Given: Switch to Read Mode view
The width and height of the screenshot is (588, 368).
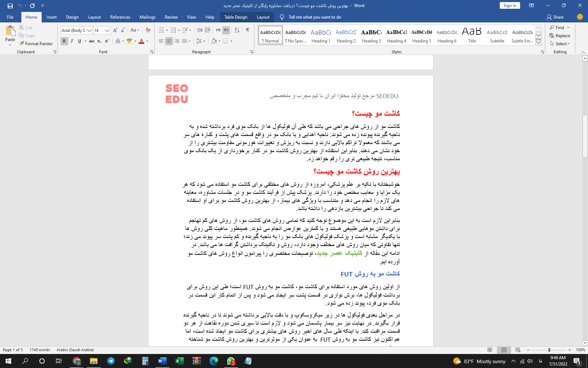Looking at the screenshot, I should tap(490, 350).
